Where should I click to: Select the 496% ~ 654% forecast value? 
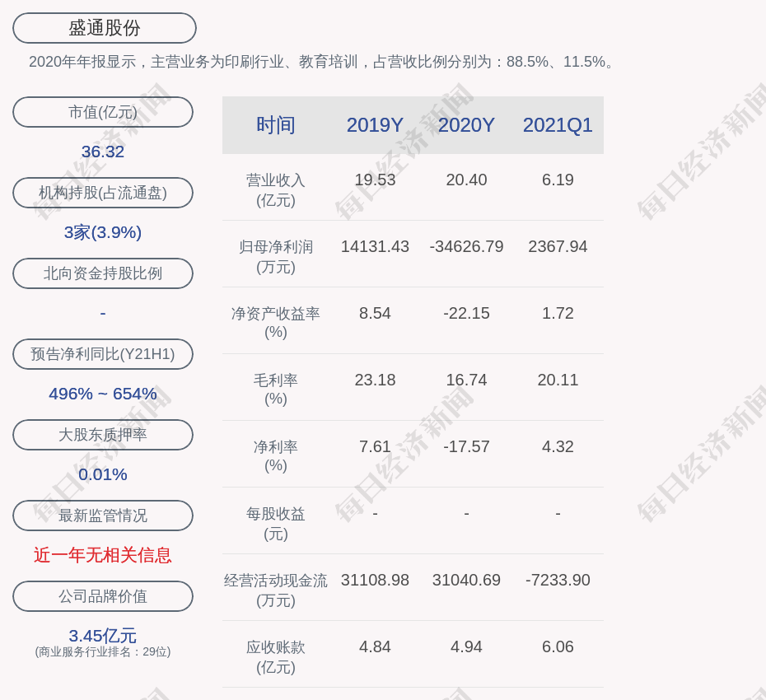[x=103, y=394]
